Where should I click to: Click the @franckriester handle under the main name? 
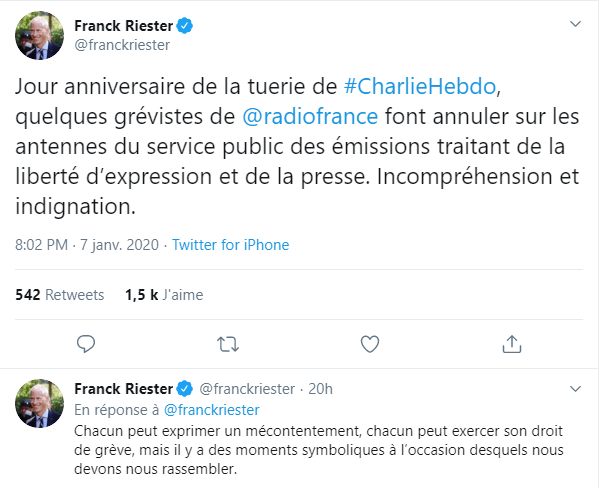[x=122, y=45]
